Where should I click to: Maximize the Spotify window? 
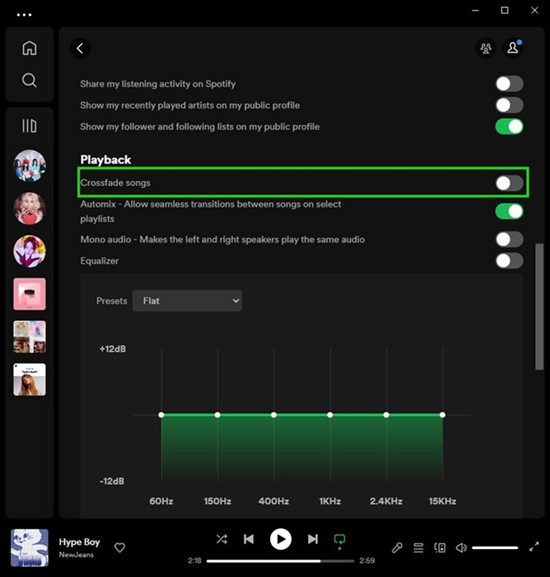[x=505, y=10]
